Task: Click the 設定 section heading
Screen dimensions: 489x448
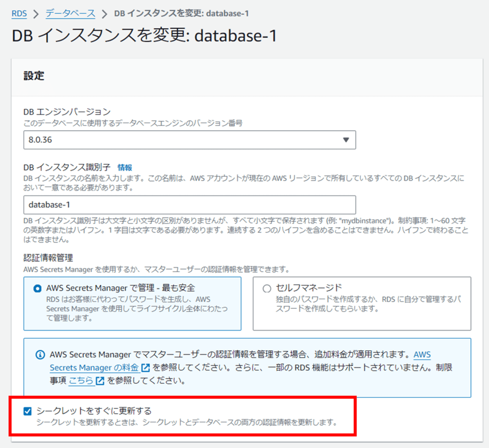Action: (34, 76)
